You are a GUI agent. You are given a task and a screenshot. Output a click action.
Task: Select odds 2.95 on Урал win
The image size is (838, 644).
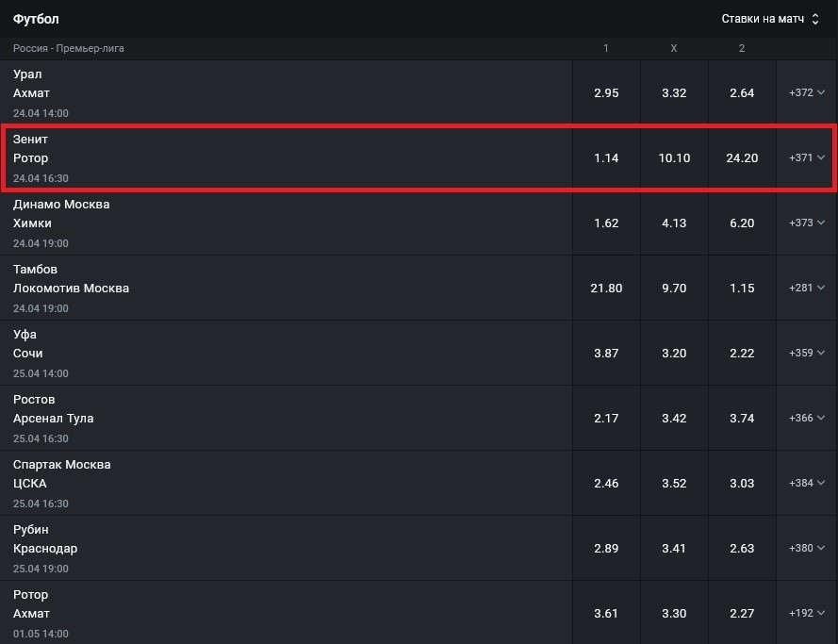click(606, 93)
